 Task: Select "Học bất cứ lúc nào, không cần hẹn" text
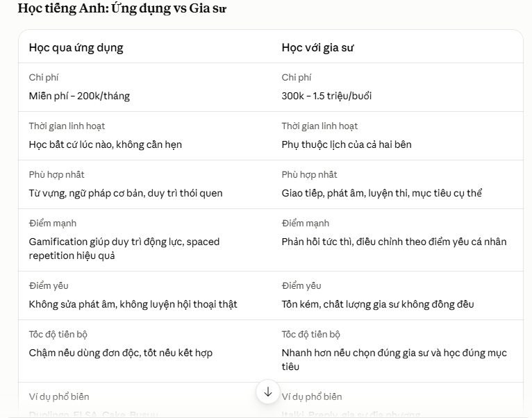[x=105, y=145]
